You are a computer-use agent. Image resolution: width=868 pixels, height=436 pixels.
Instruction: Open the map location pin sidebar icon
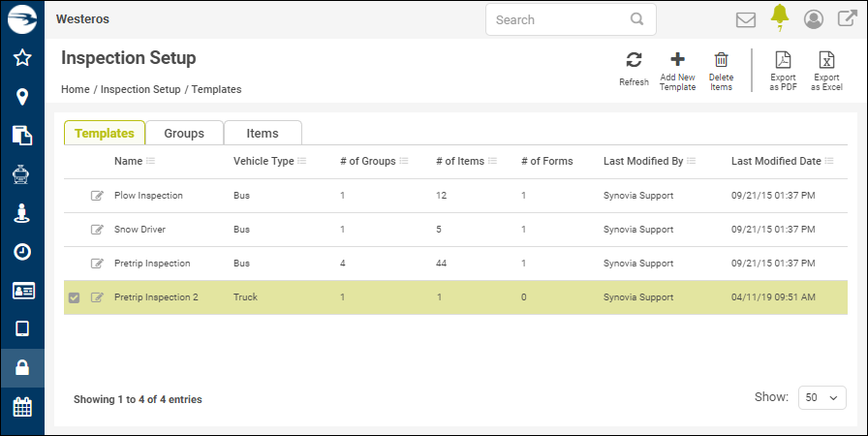(x=22, y=97)
